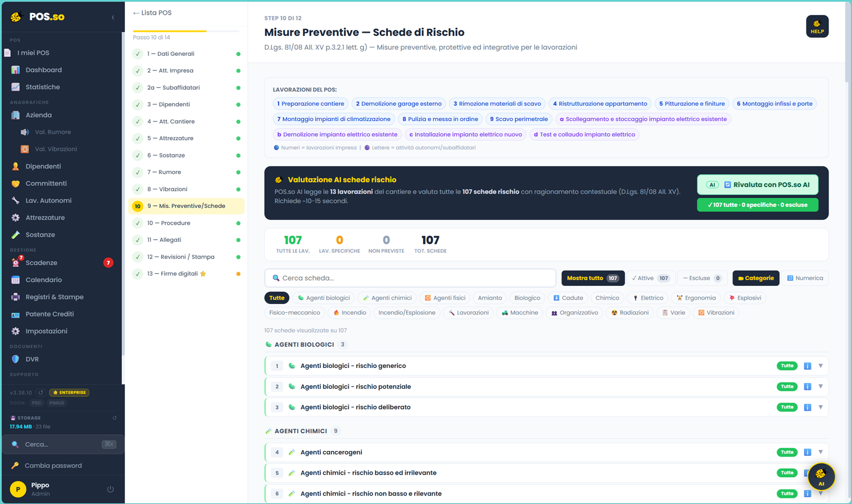Collapse the left sidebar with chevron
The width and height of the screenshot is (852, 504).
point(113,17)
